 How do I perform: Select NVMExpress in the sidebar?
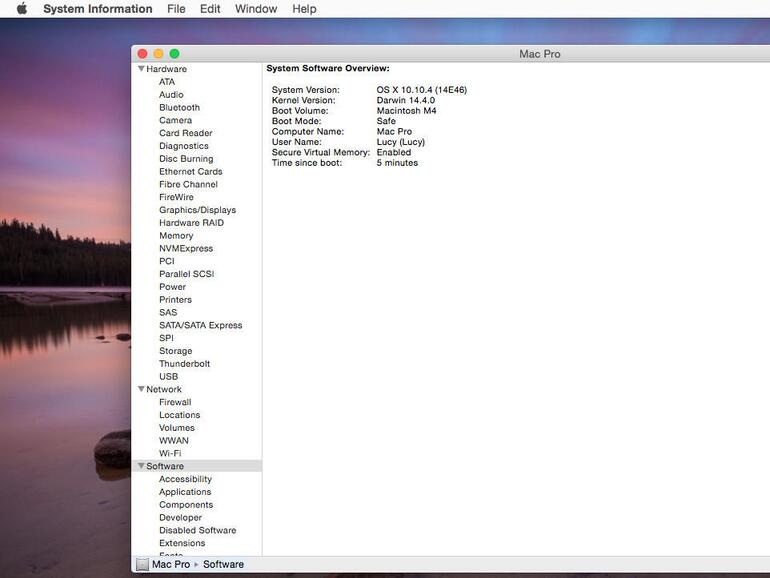coord(186,248)
